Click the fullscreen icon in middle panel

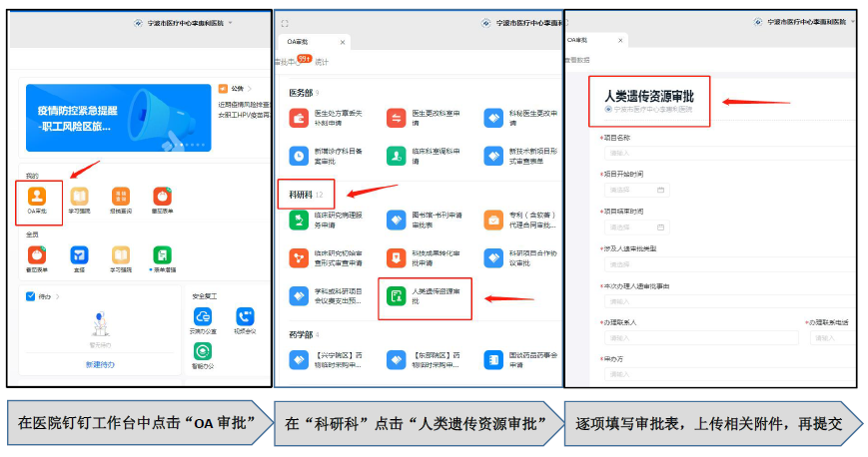point(285,23)
